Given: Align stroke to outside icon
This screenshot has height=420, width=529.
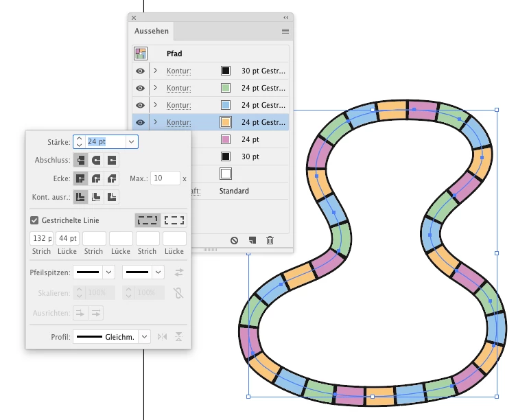Looking at the screenshot, I should coord(112,197).
